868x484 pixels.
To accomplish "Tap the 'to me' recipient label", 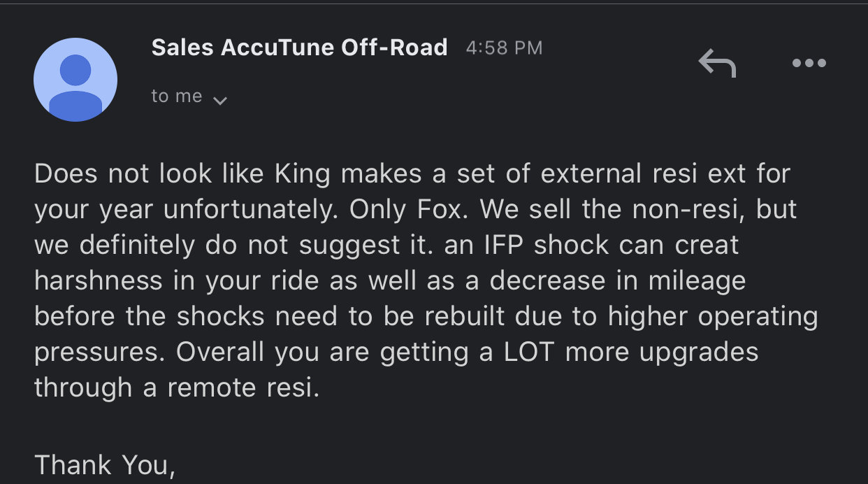I will pos(177,97).
